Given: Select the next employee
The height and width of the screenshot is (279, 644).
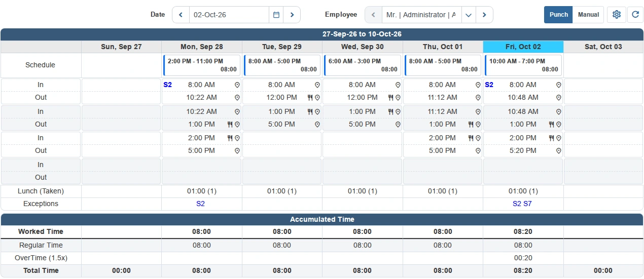Looking at the screenshot, I should (484, 15).
